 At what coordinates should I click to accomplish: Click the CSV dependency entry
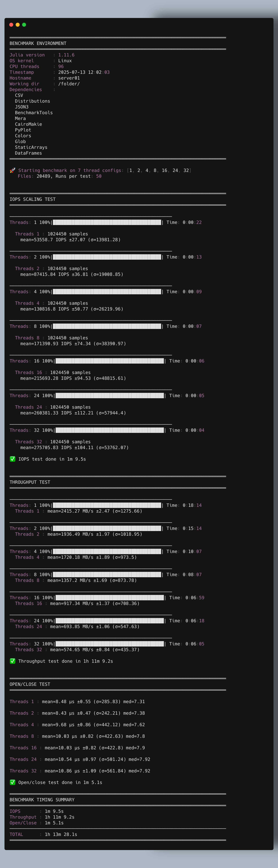point(19,95)
